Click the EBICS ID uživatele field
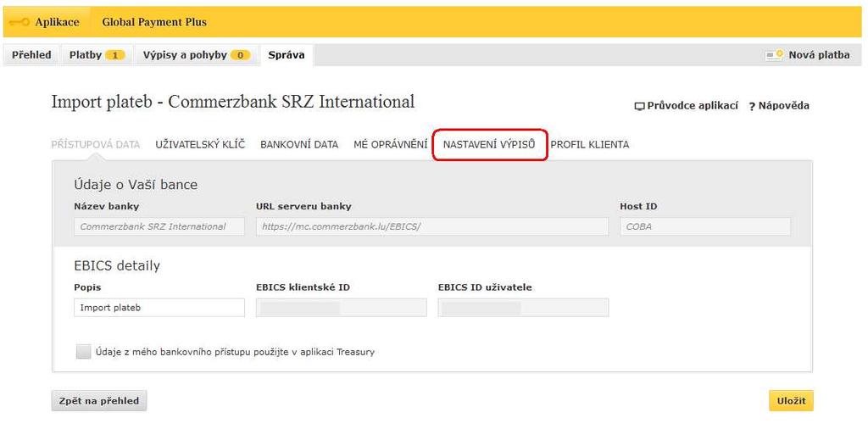868x429 pixels. (x=524, y=307)
